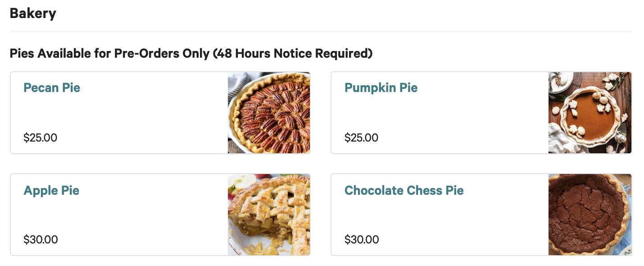The height and width of the screenshot is (266, 644).
Task: Click the $25.00 price on Pumpkin Pie
Action: click(x=362, y=138)
